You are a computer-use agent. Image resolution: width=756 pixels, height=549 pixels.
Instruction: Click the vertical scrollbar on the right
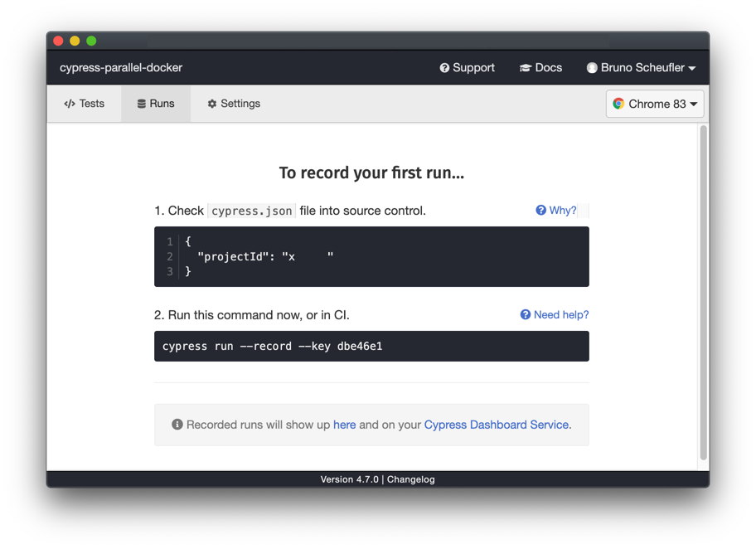pos(704,292)
